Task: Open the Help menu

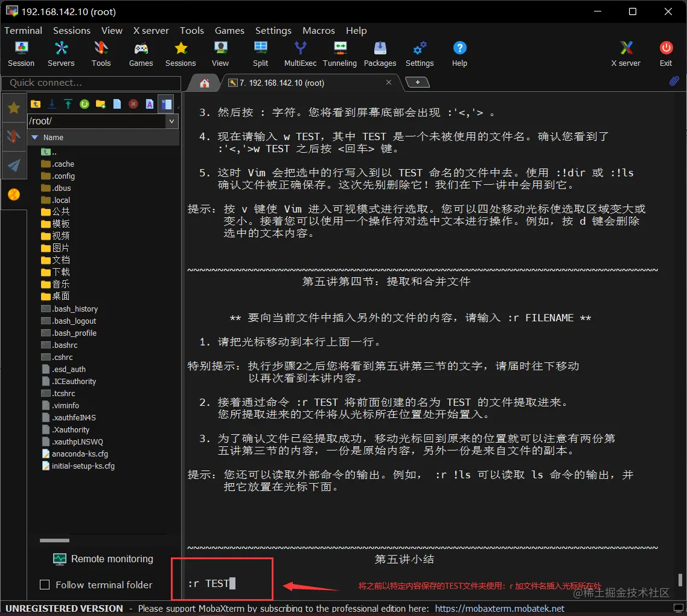Action: pyautogui.click(x=356, y=30)
